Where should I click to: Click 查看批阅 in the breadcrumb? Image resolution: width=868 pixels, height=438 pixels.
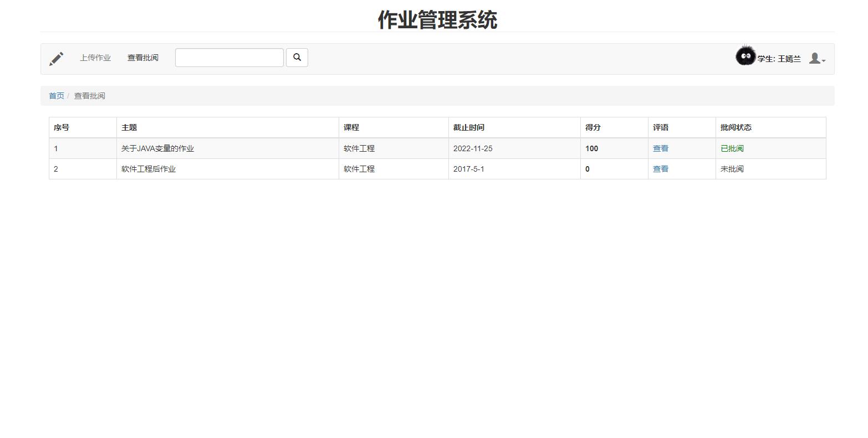coord(90,95)
